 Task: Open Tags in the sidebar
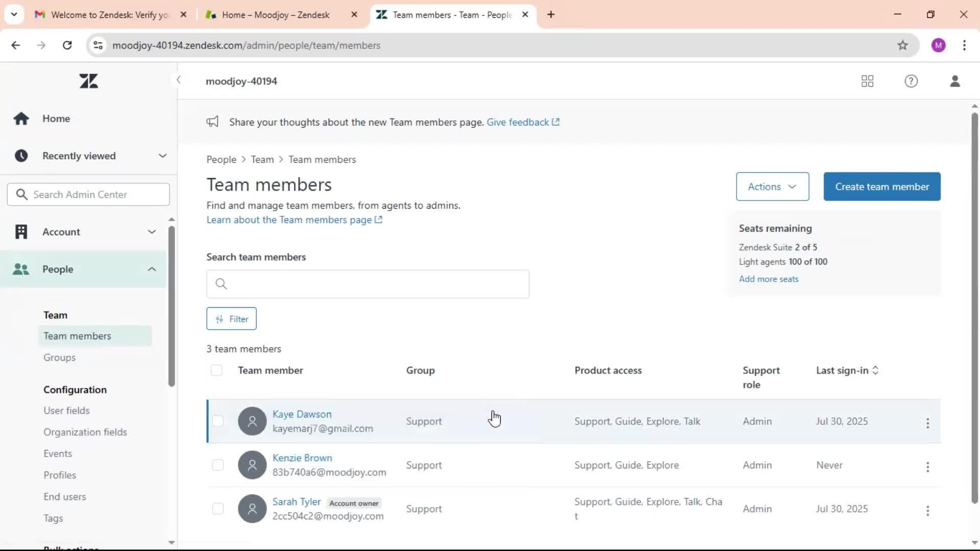(x=53, y=518)
